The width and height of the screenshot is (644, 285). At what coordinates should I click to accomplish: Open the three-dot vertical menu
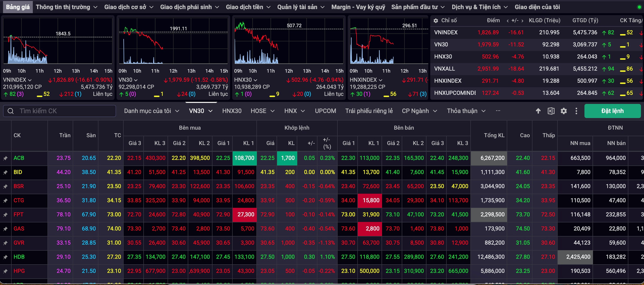tap(576, 111)
